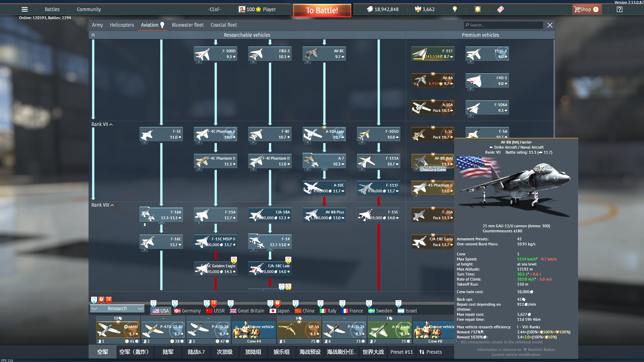Open the Presets button in bottom bar
This screenshot has height=362, width=644.
[x=430, y=352]
